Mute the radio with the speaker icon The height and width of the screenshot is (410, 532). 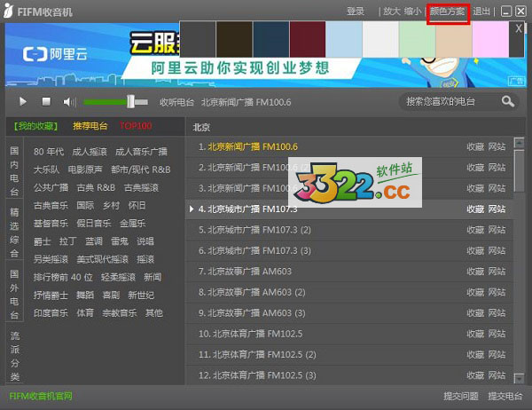[70, 102]
